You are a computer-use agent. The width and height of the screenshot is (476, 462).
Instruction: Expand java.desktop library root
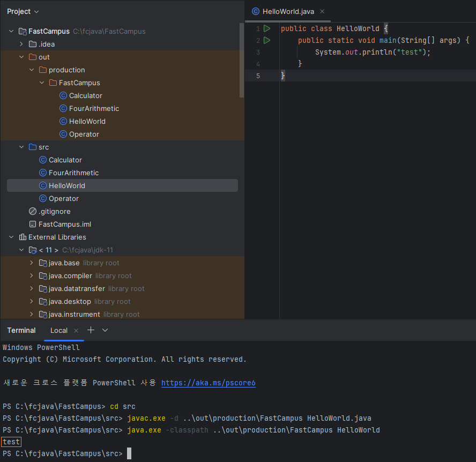[32, 301]
